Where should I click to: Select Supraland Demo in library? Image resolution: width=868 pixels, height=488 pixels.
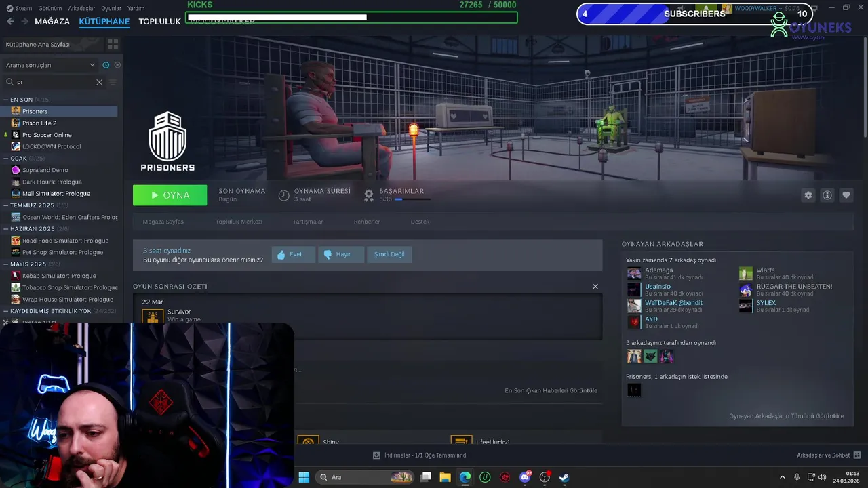click(60, 170)
